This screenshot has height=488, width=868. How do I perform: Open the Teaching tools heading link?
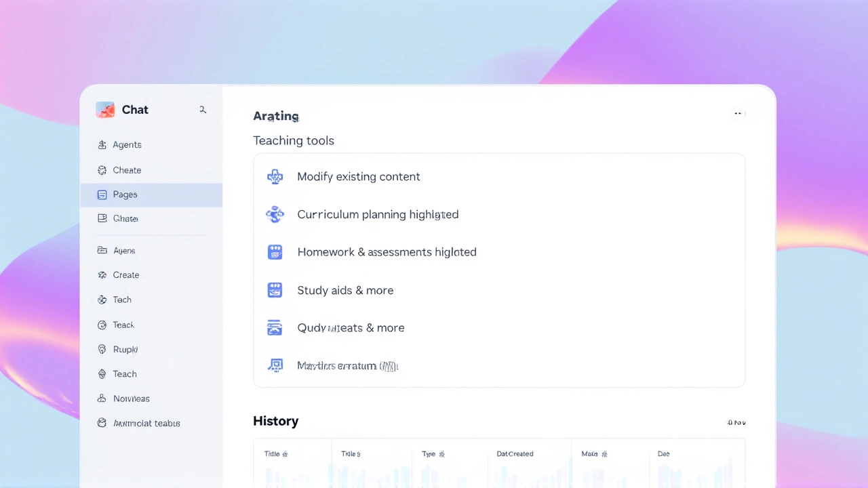click(x=294, y=140)
